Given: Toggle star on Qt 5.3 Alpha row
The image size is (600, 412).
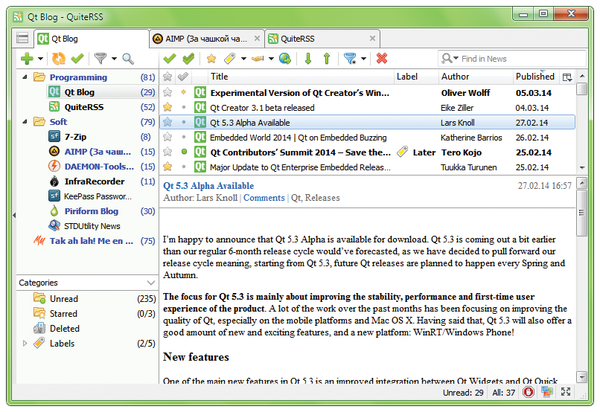Looking at the screenshot, I should 167,122.
